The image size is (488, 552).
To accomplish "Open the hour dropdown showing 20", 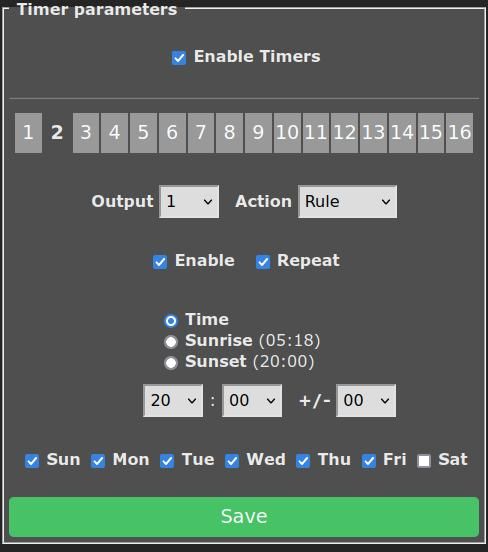I will [x=173, y=401].
